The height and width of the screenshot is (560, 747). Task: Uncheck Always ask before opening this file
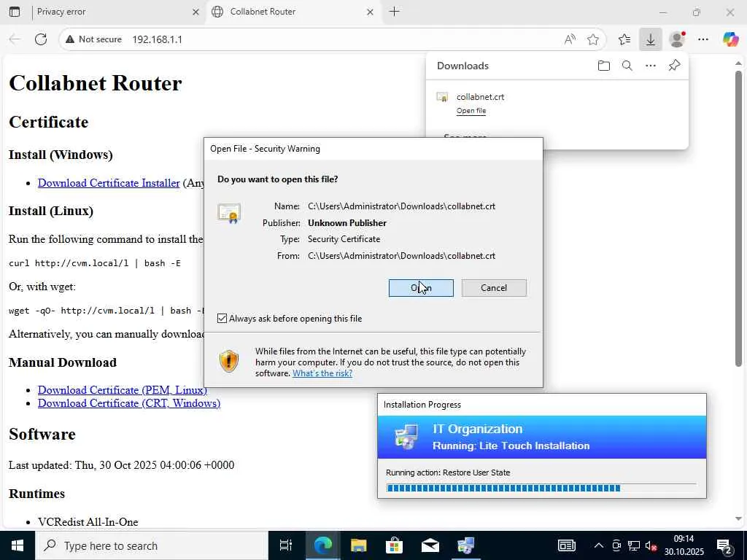(x=222, y=319)
